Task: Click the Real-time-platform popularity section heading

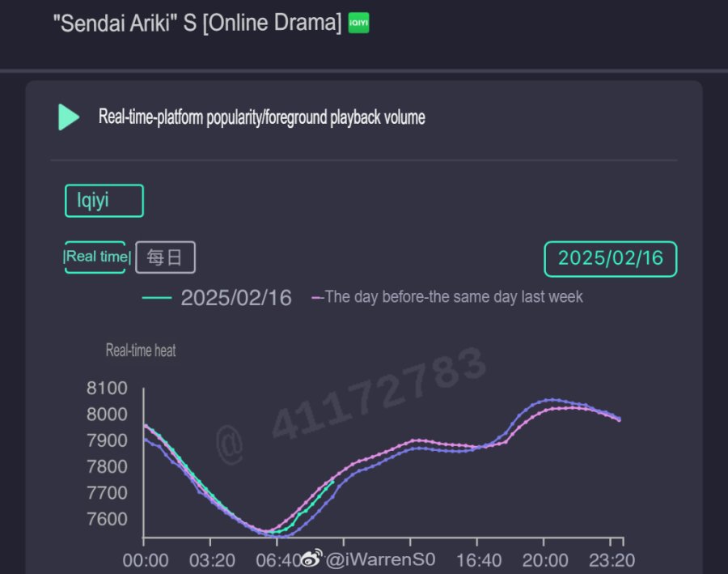Action: (261, 117)
